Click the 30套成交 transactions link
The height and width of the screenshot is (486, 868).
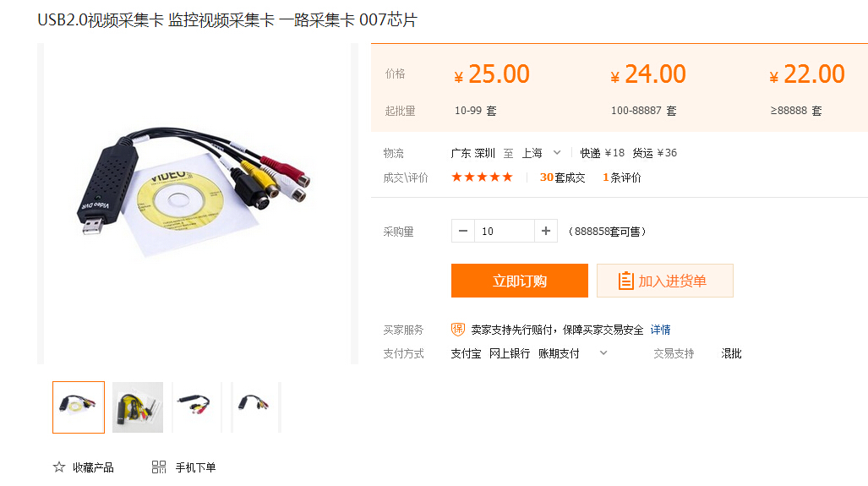[x=562, y=177]
